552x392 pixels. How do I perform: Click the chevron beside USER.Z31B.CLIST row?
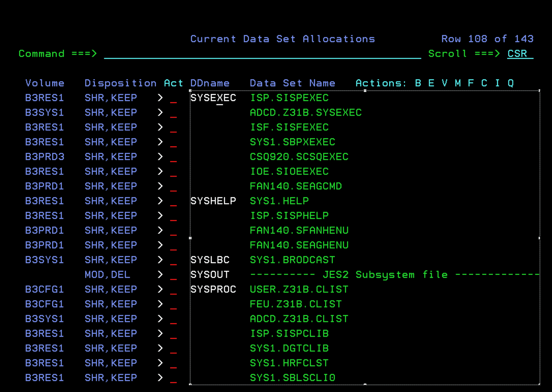tap(160, 289)
